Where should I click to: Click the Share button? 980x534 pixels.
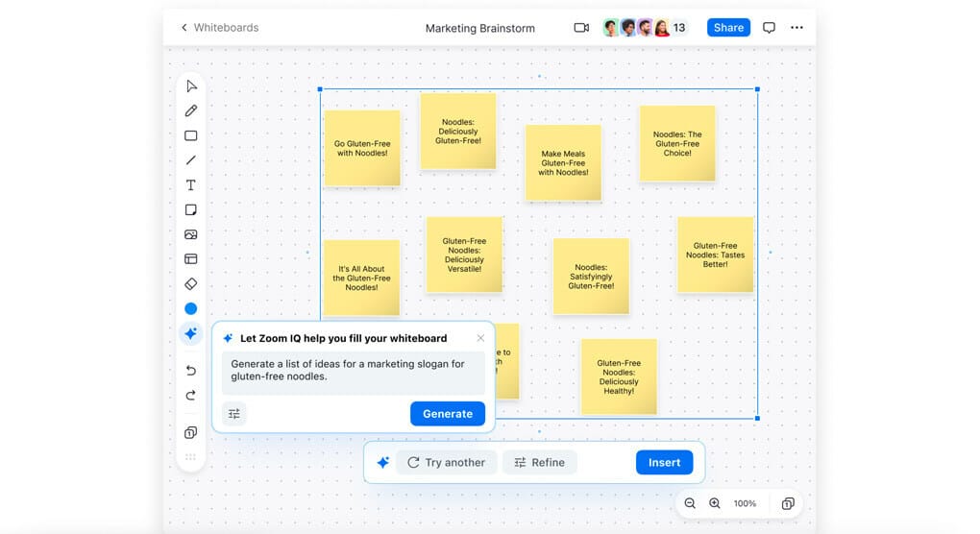[728, 28]
